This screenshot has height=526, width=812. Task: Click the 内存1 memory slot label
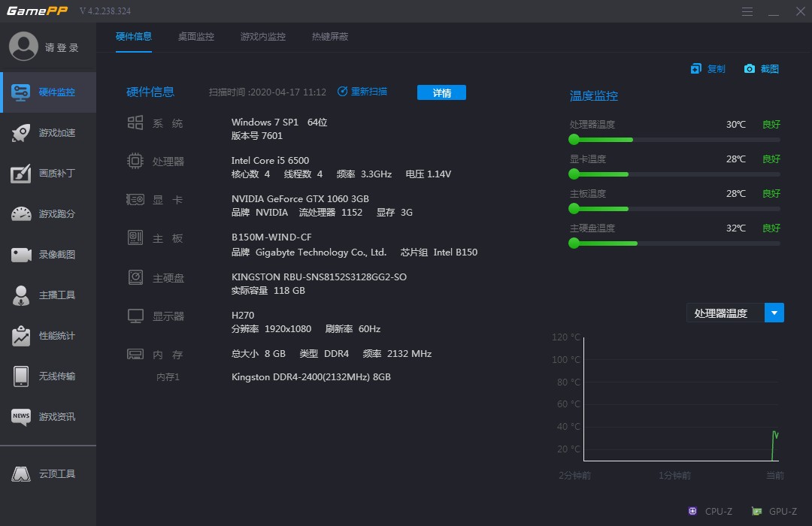click(168, 377)
